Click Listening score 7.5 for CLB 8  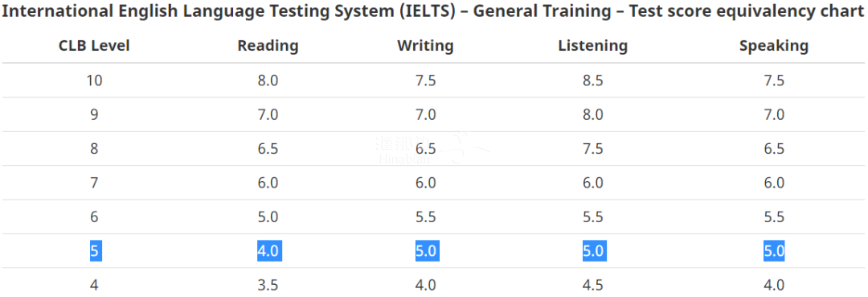pyautogui.click(x=593, y=149)
